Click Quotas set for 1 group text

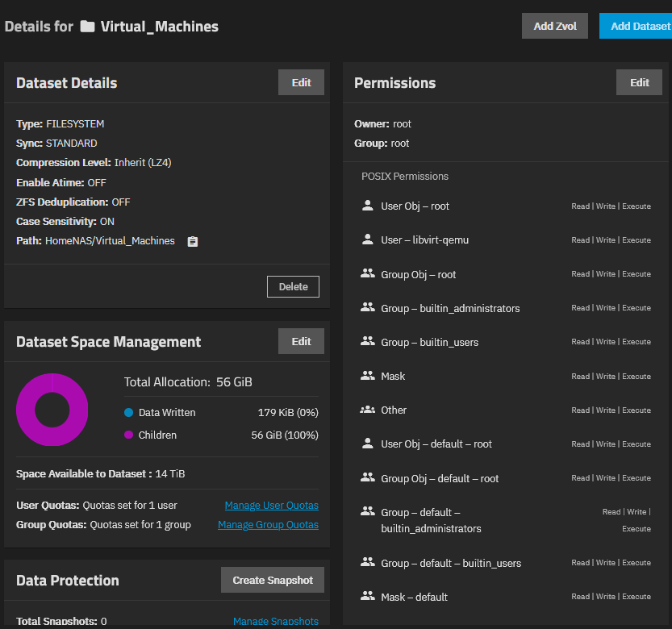pyautogui.click(x=140, y=525)
